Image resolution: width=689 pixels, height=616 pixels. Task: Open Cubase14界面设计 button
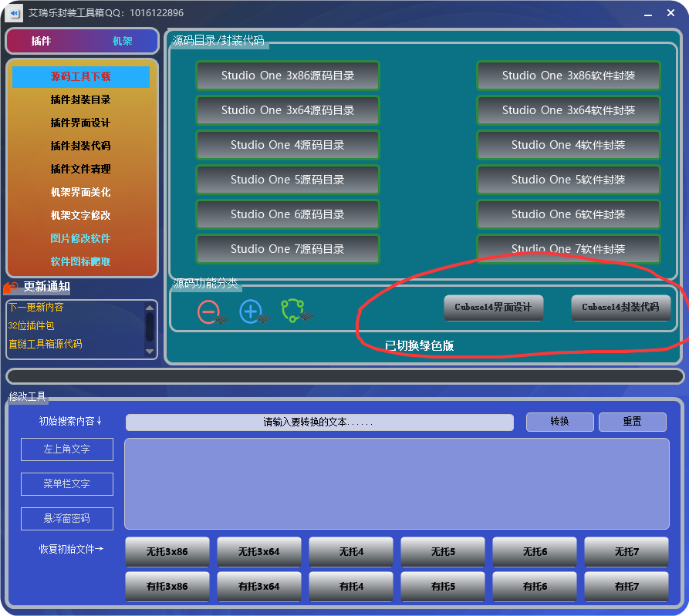[494, 308]
